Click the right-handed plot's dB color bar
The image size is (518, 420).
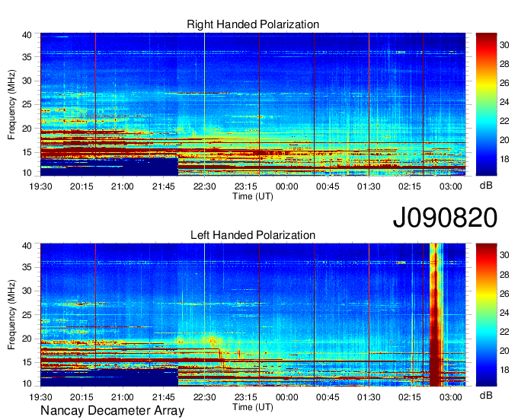(x=486, y=104)
